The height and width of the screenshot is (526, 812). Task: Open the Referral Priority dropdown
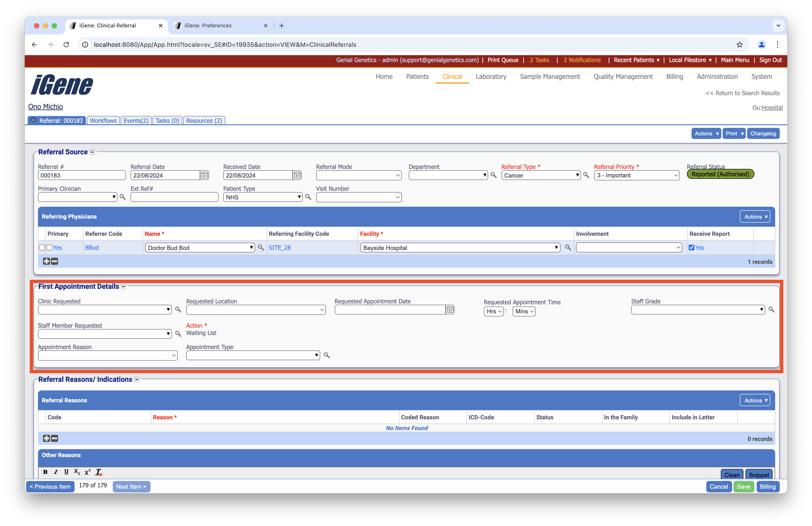tap(637, 176)
